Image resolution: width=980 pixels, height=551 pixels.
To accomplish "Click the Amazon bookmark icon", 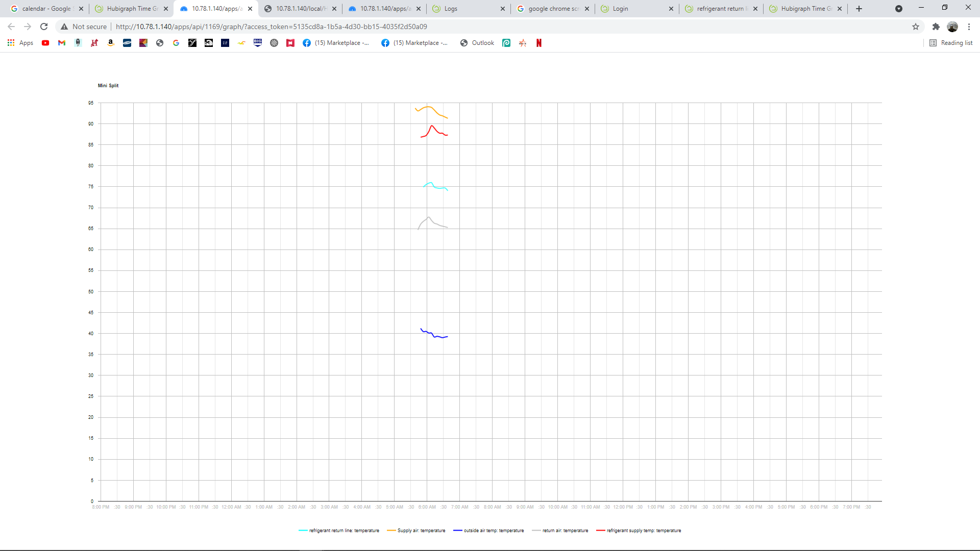I will [111, 43].
